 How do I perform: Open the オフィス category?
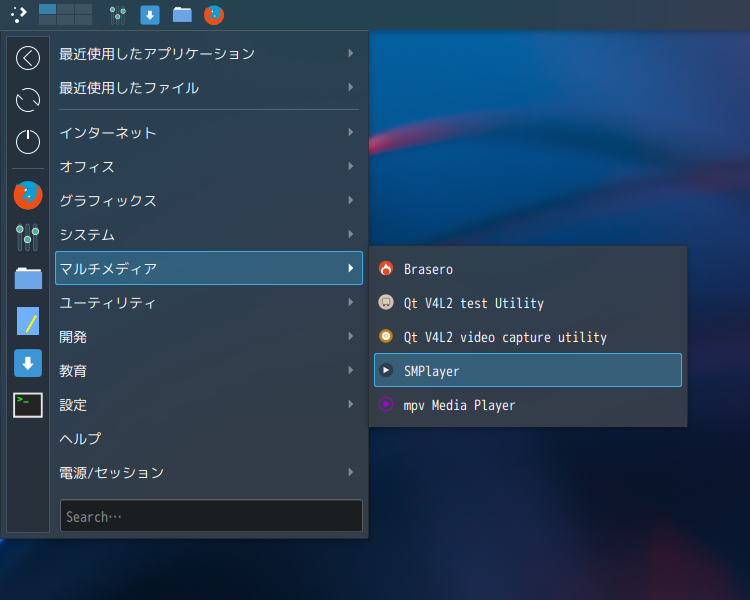[x=209, y=167]
